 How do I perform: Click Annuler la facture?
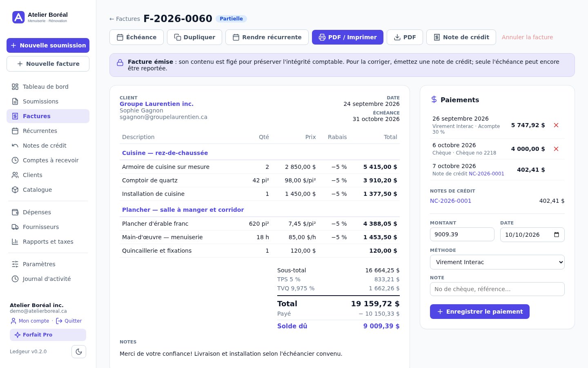527,37
